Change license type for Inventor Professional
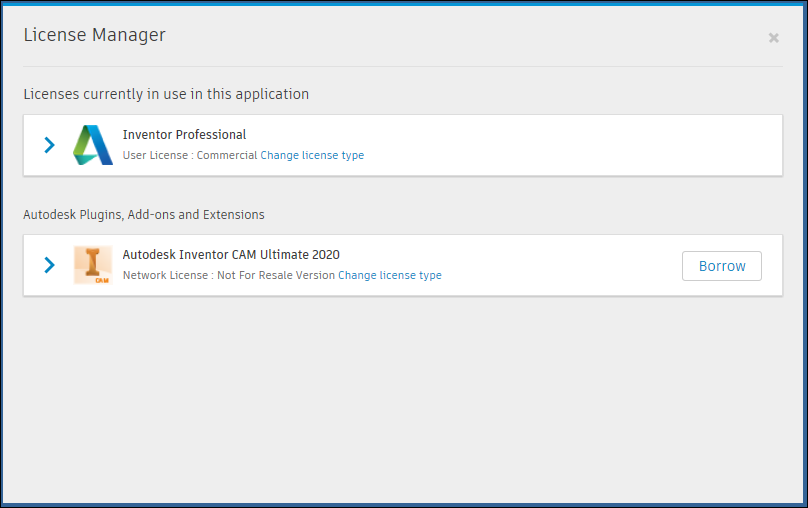808x508 pixels. click(312, 155)
